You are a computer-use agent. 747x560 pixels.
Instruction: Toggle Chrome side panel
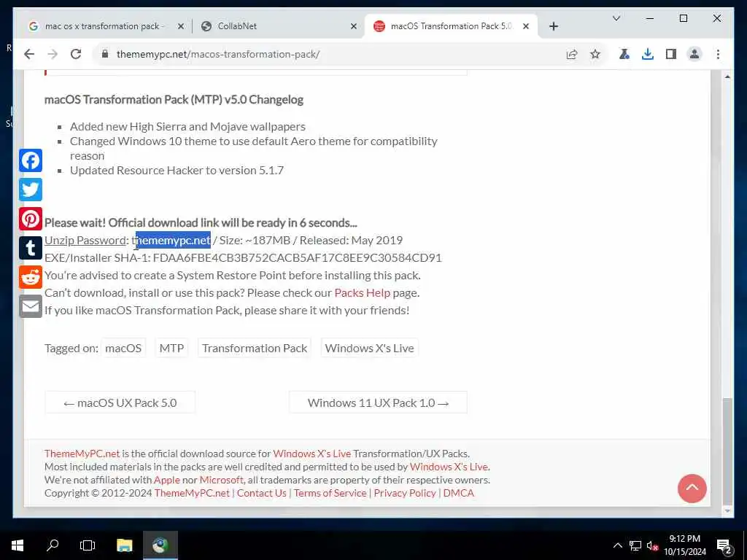(x=671, y=54)
